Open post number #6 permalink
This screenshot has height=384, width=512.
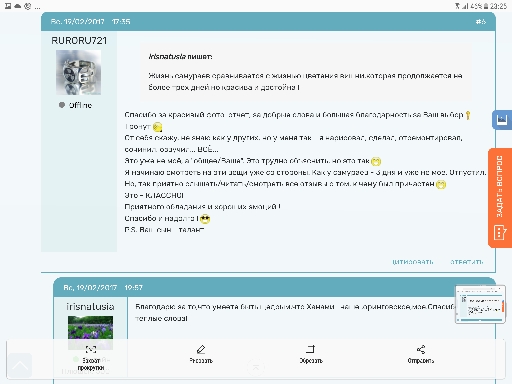pyautogui.click(x=481, y=22)
